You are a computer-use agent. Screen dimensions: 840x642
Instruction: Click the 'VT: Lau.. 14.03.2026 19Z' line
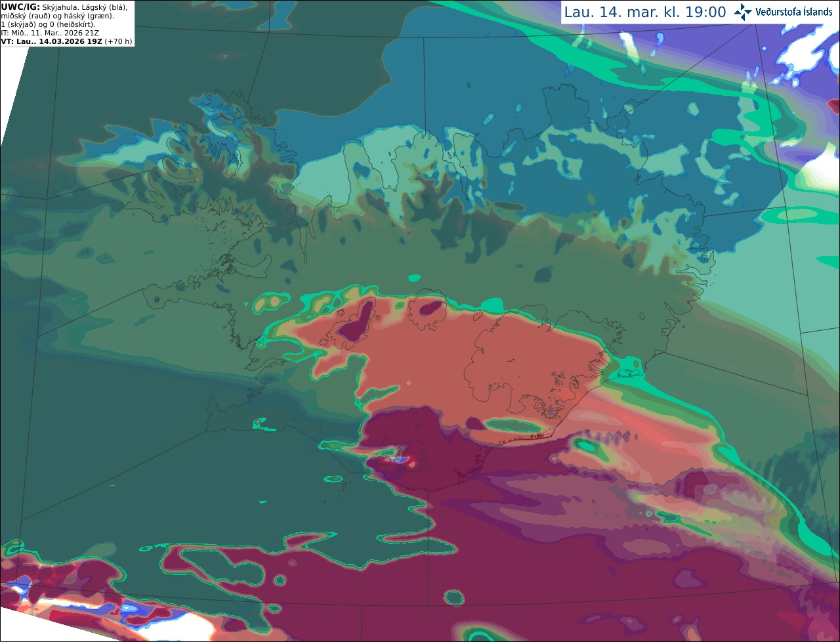coord(52,41)
